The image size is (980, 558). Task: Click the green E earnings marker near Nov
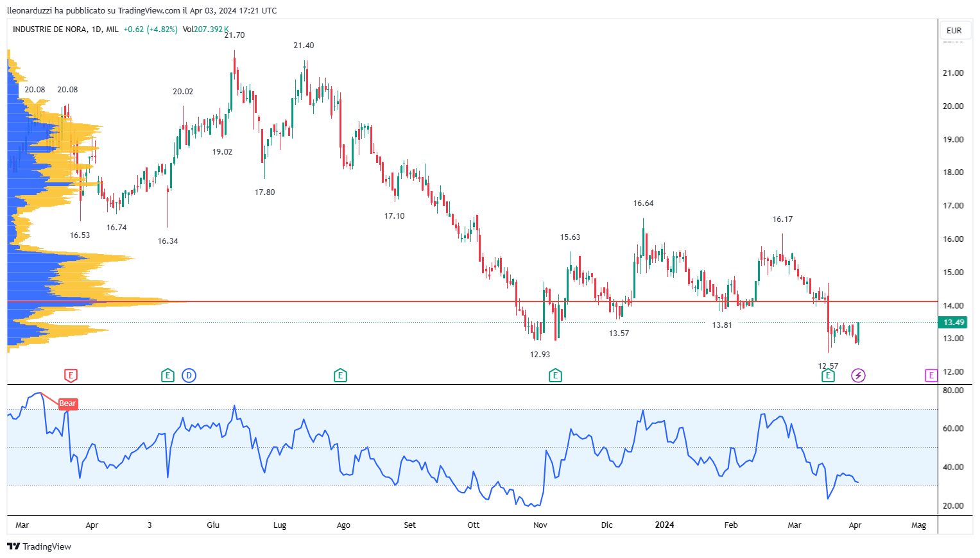pyautogui.click(x=556, y=375)
